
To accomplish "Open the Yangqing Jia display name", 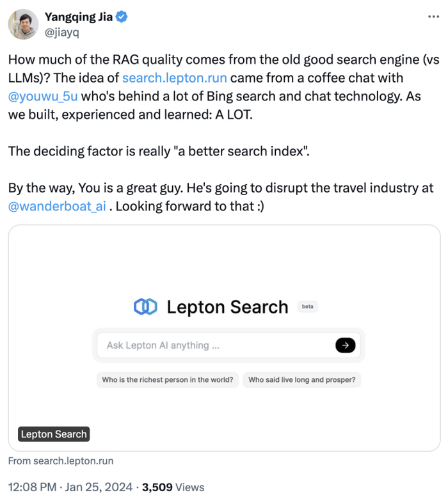I will coord(78,17).
